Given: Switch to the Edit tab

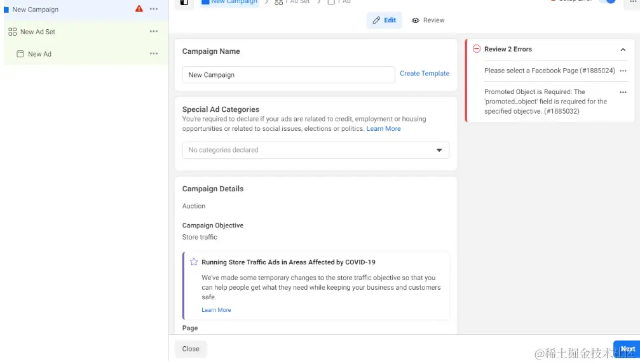Looking at the screenshot, I should [x=384, y=20].
